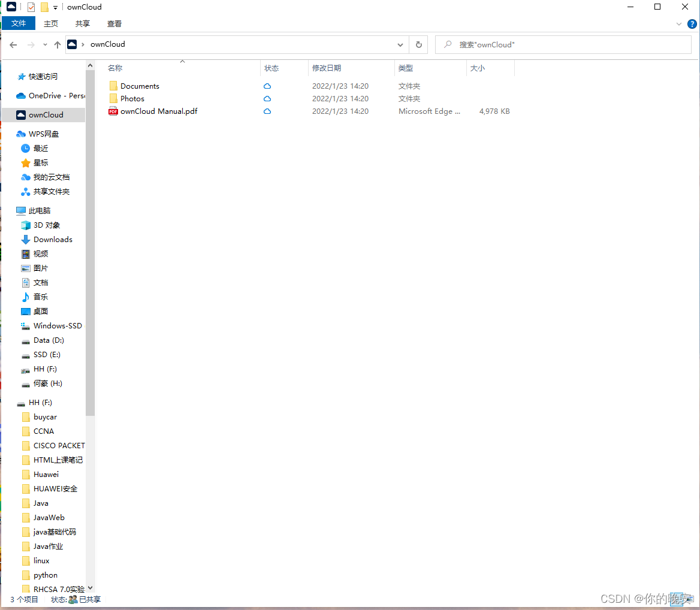700x610 pixels.
Task: Open Downloads in sidebar
Action: click(53, 239)
